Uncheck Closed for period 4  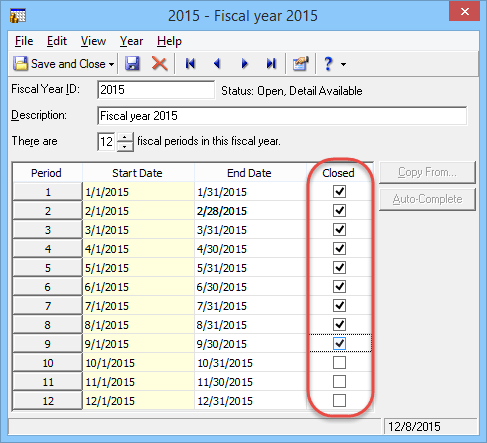339,249
